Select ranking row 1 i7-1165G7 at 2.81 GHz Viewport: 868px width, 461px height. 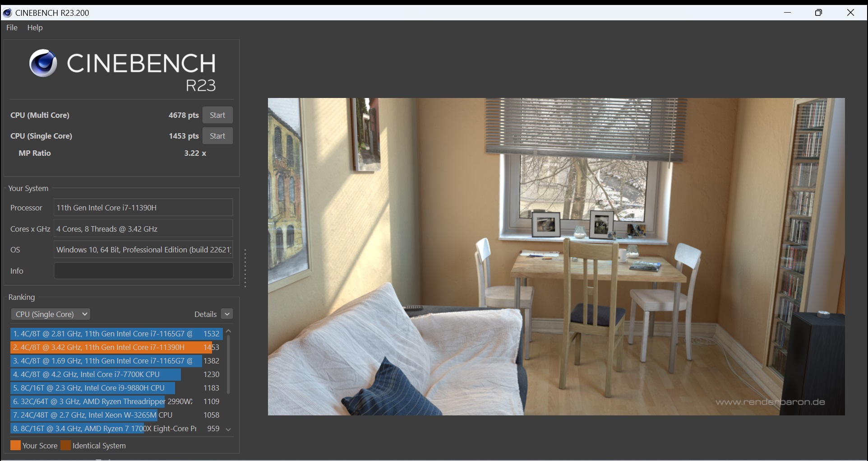[x=116, y=334]
